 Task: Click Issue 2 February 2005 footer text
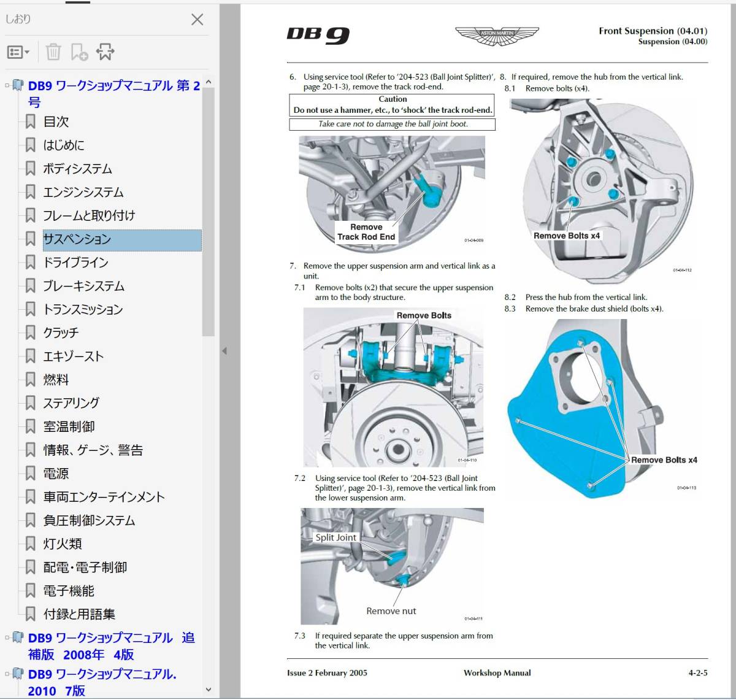pyautogui.click(x=327, y=673)
